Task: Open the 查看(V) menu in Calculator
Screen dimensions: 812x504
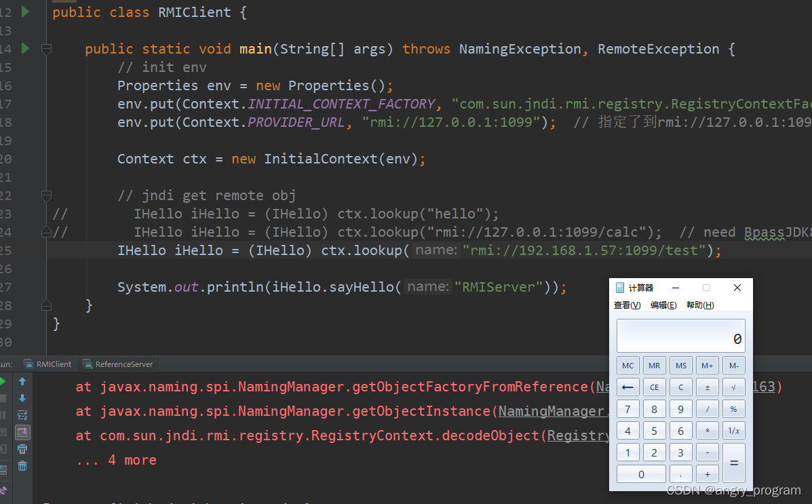Action: point(627,305)
